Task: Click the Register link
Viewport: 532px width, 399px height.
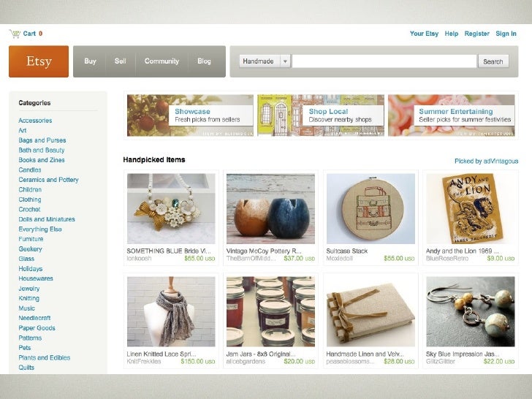Action: 476,34
